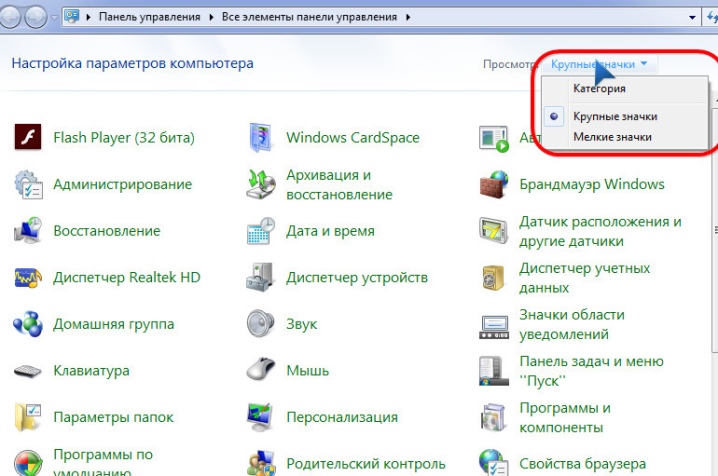Click the Администрирование gear icon
718x476 pixels.
tap(28, 184)
